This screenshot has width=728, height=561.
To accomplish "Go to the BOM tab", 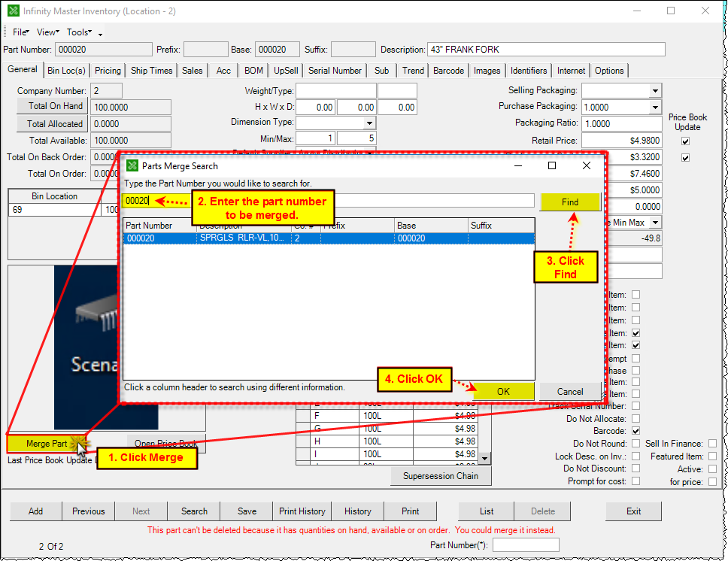I will coord(253,71).
